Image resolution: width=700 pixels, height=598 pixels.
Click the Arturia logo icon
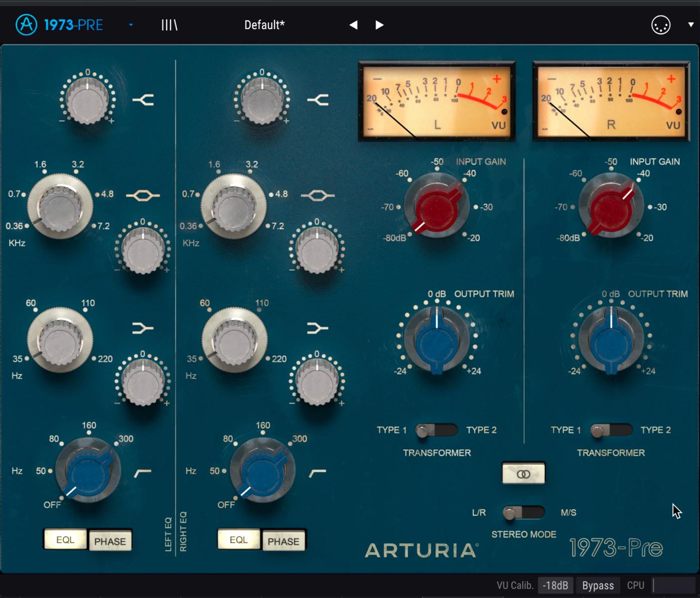click(26, 24)
